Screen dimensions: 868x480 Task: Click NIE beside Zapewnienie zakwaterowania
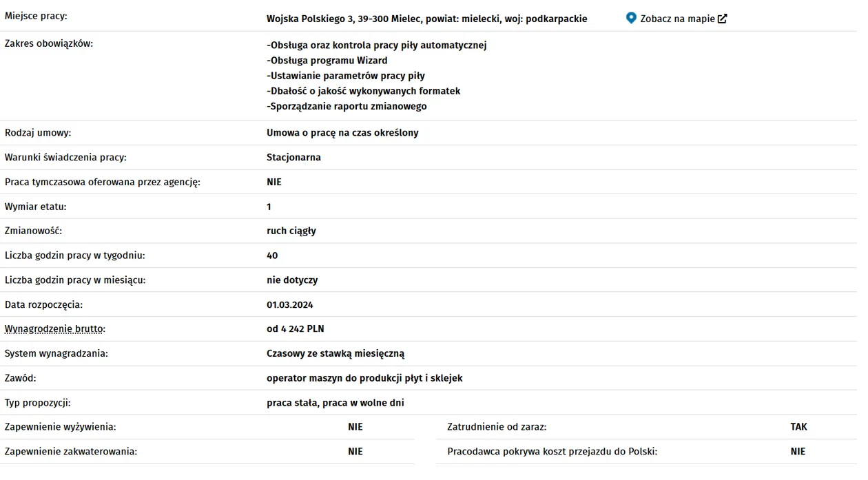pyautogui.click(x=355, y=452)
